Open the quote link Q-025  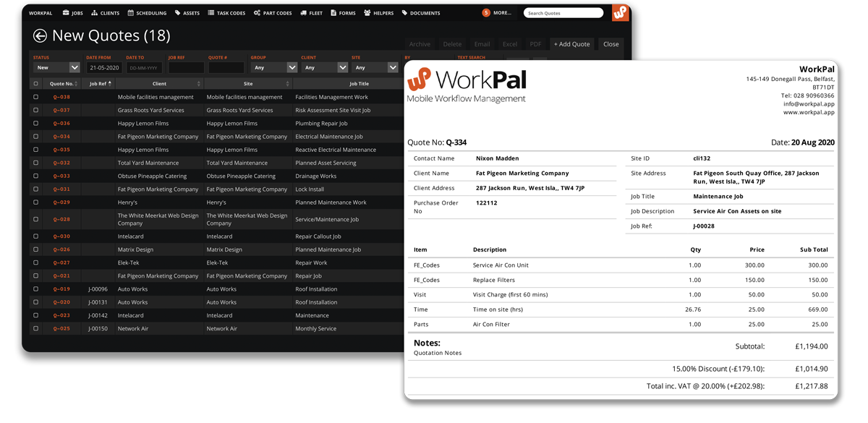point(61,328)
